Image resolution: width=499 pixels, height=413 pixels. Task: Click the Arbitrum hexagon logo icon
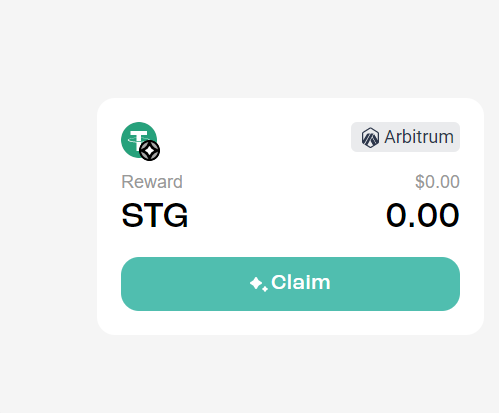370,137
